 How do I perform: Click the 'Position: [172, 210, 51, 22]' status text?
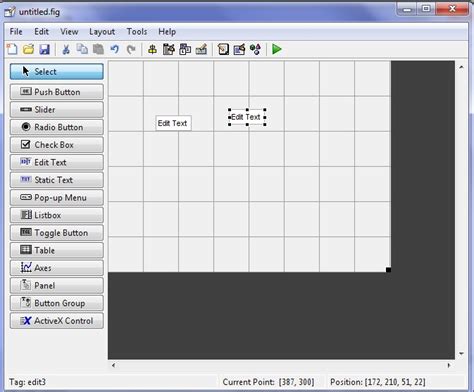tap(378, 382)
